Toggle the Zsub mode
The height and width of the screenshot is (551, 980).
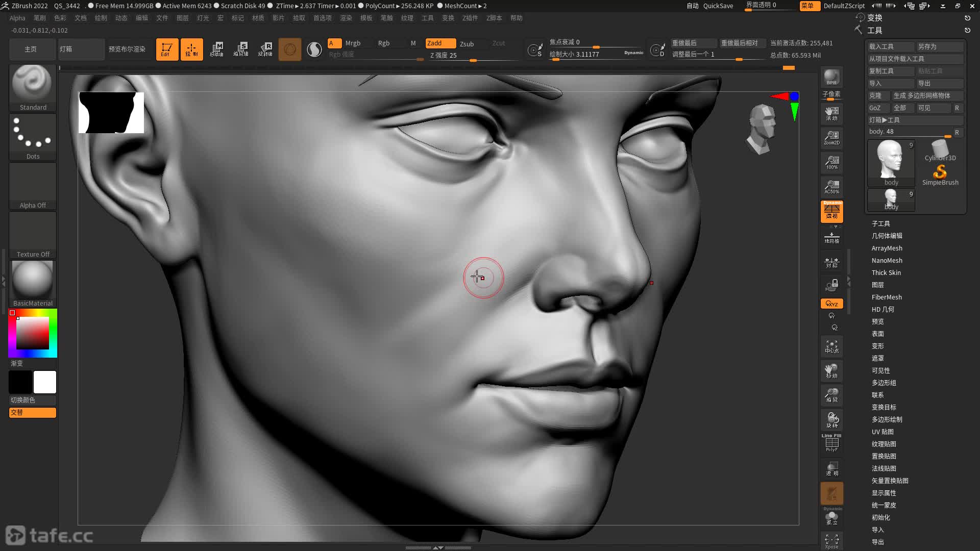tap(467, 43)
